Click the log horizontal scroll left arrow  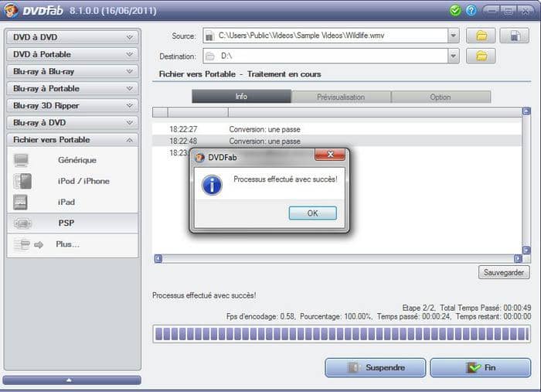[158, 258]
